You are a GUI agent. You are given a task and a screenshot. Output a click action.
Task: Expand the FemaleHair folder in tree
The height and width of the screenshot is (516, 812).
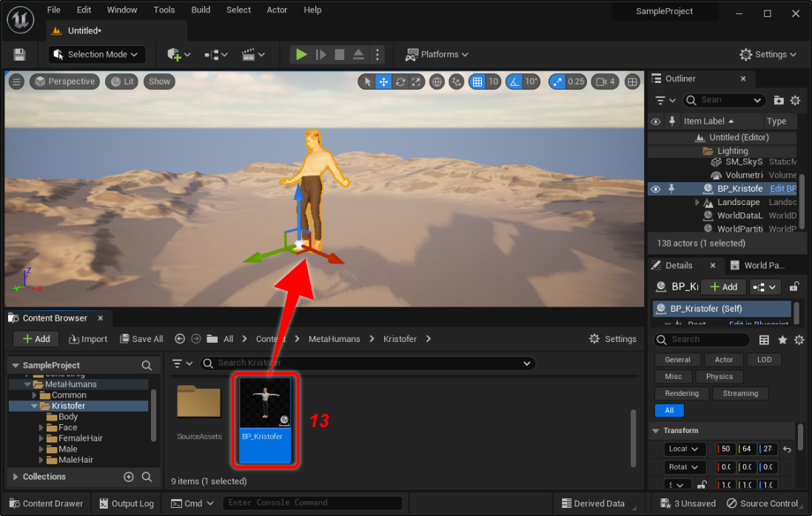point(41,438)
